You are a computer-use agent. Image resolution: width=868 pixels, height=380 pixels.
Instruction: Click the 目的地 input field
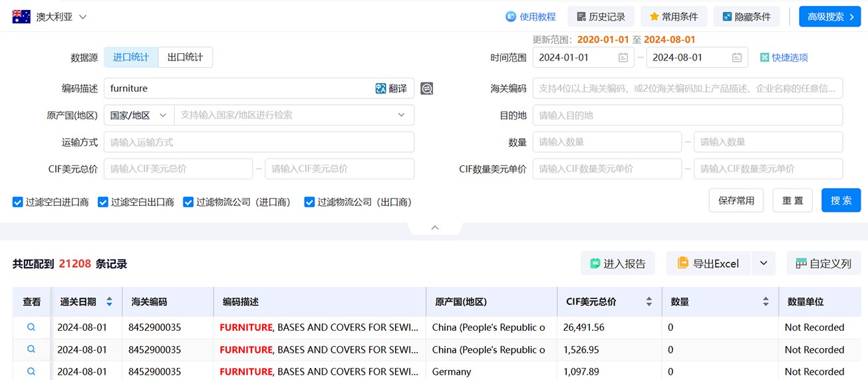(688, 115)
